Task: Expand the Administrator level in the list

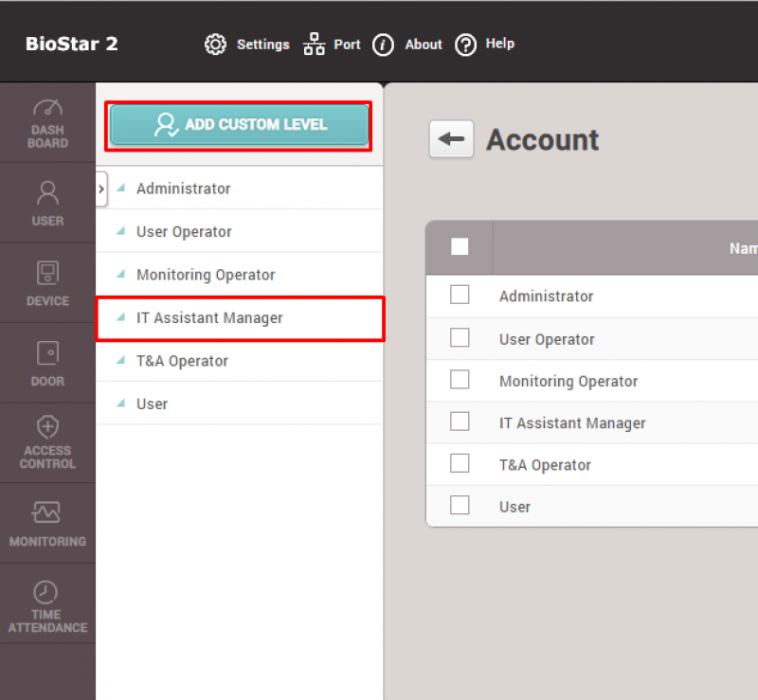Action: (x=121, y=188)
